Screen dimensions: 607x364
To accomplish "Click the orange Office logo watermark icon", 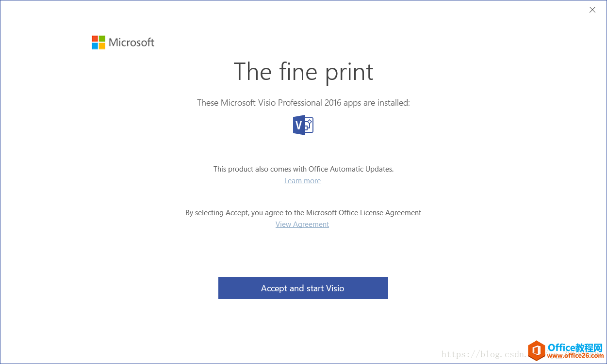I will click(x=536, y=351).
